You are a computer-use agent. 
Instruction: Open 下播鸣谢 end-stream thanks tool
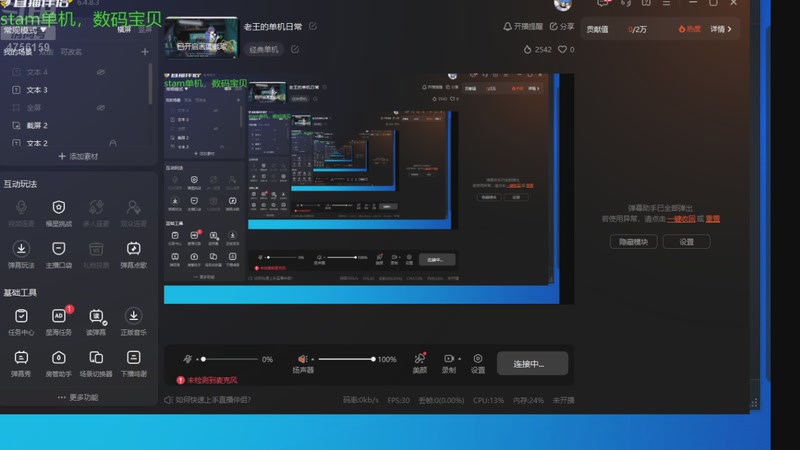tap(134, 363)
